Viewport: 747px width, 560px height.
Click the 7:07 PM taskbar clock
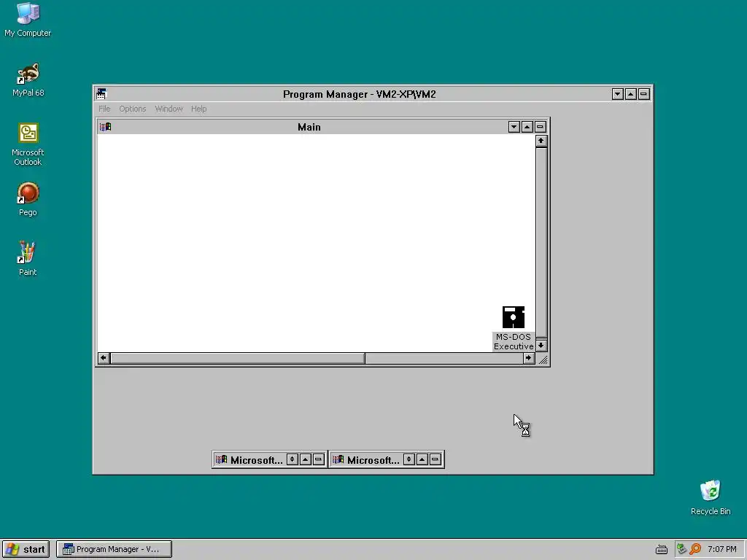coord(721,549)
